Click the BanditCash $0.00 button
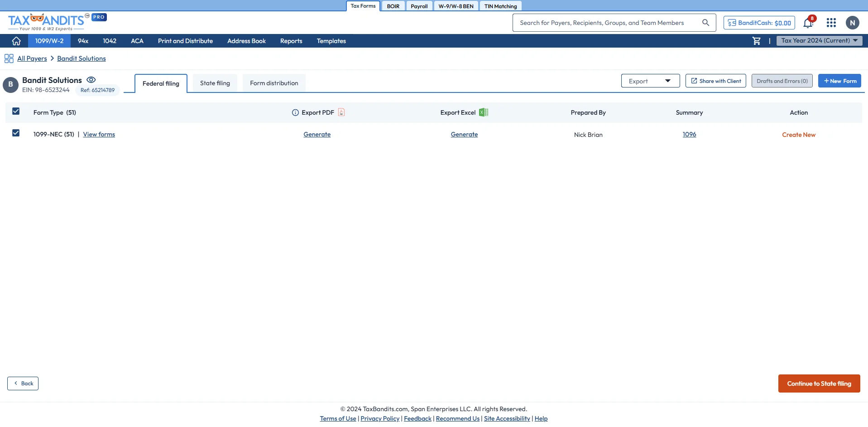 click(759, 23)
